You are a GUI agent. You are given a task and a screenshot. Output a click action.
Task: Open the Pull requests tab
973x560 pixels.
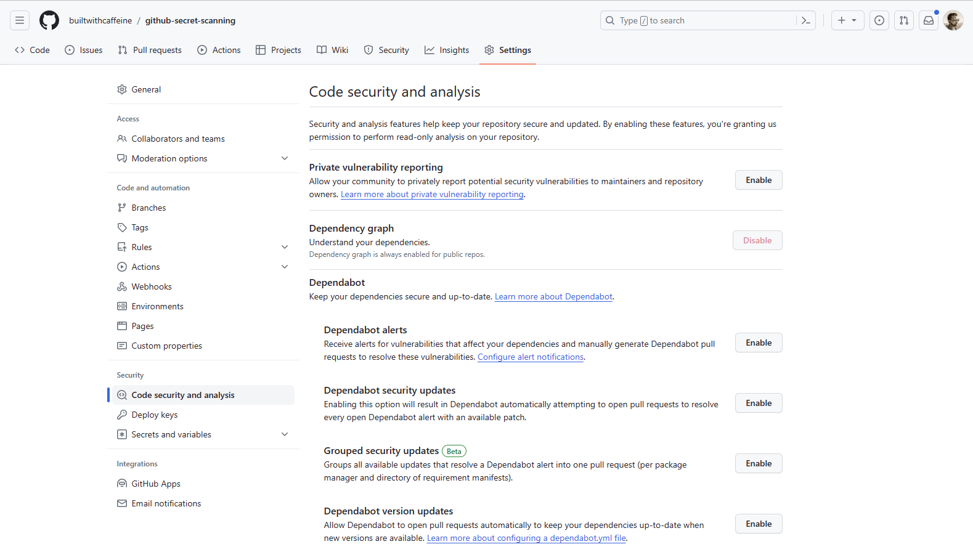(x=150, y=50)
